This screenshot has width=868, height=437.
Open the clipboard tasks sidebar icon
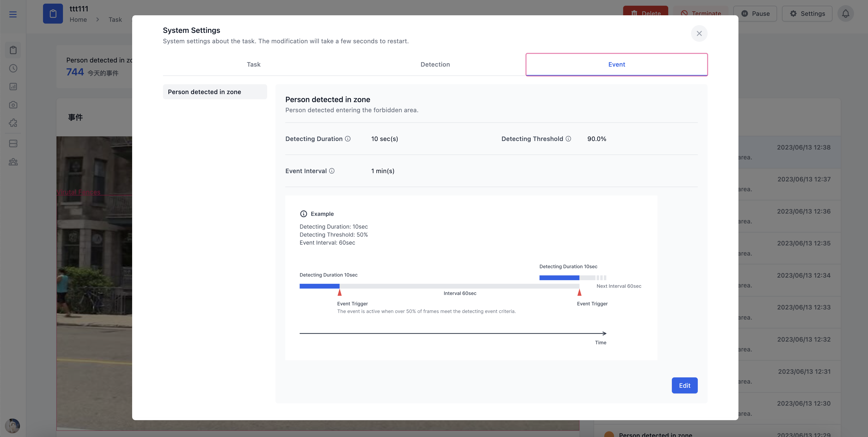[x=13, y=50]
